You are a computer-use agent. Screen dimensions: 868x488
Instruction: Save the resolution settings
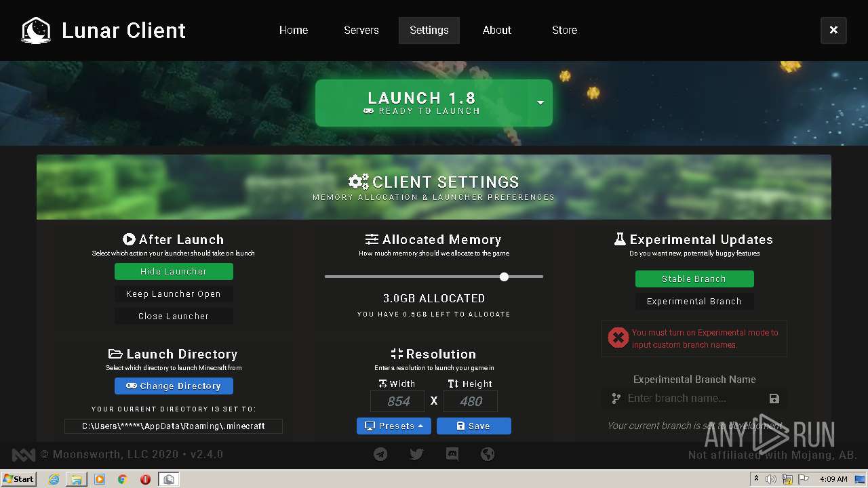coord(474,426)
